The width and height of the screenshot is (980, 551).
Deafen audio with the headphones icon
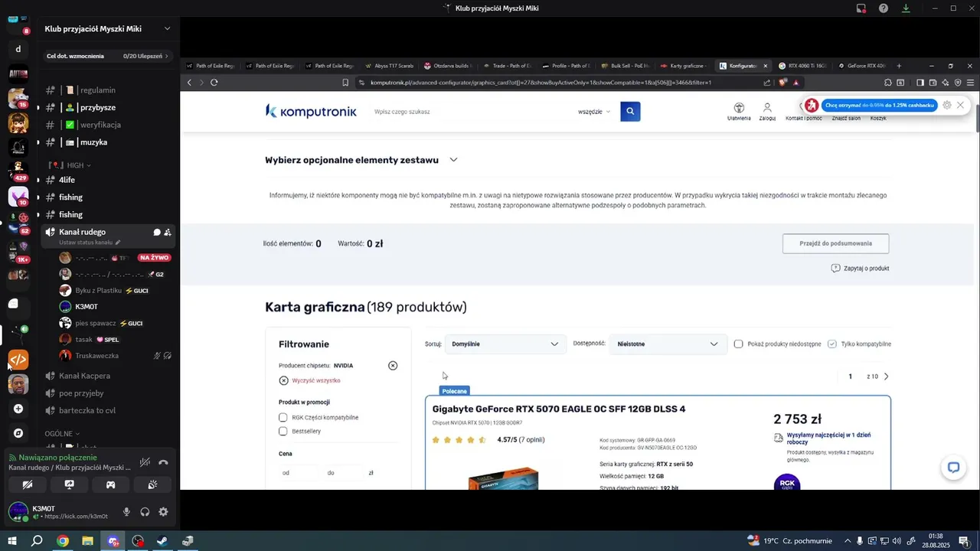point(145,512)
